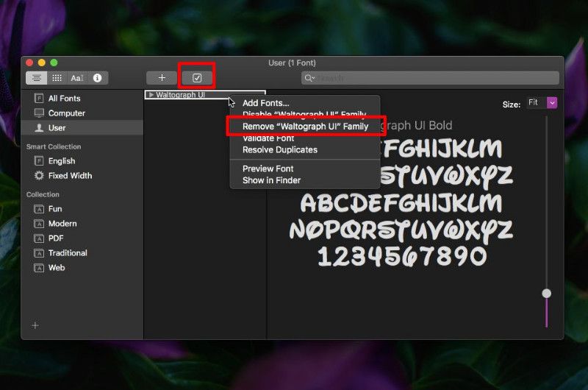The image size is (588, 390).
Task: Choose Remove "Waltograph UI" Family
Action: tap(305, 127)
